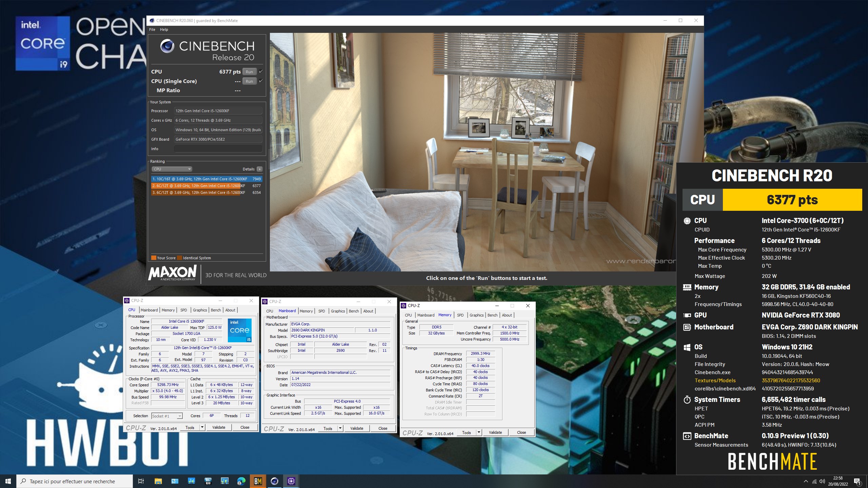Switch to BenchMate via its BM taskbar icon
868x488 pixels.
pos(258,481)
